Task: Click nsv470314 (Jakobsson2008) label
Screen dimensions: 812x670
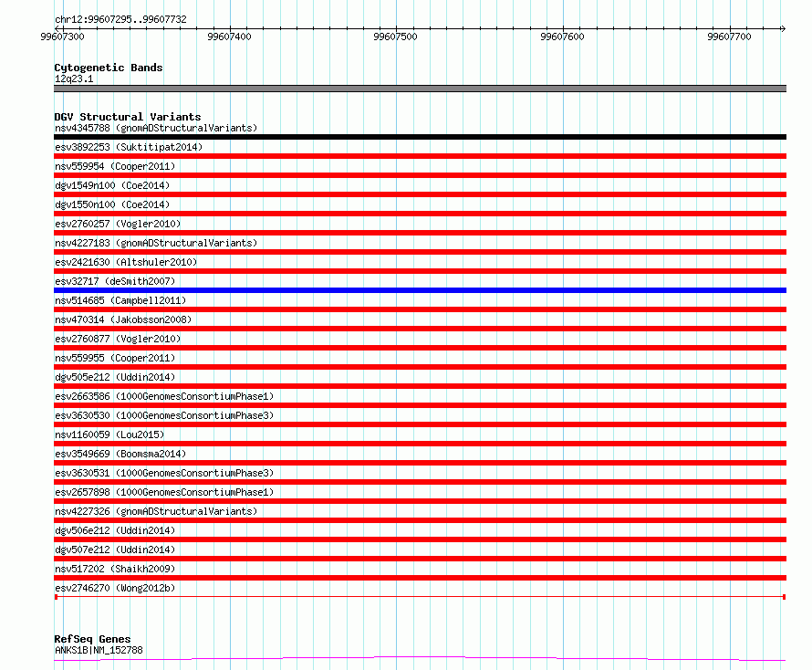Action: (x=123, y=319)
